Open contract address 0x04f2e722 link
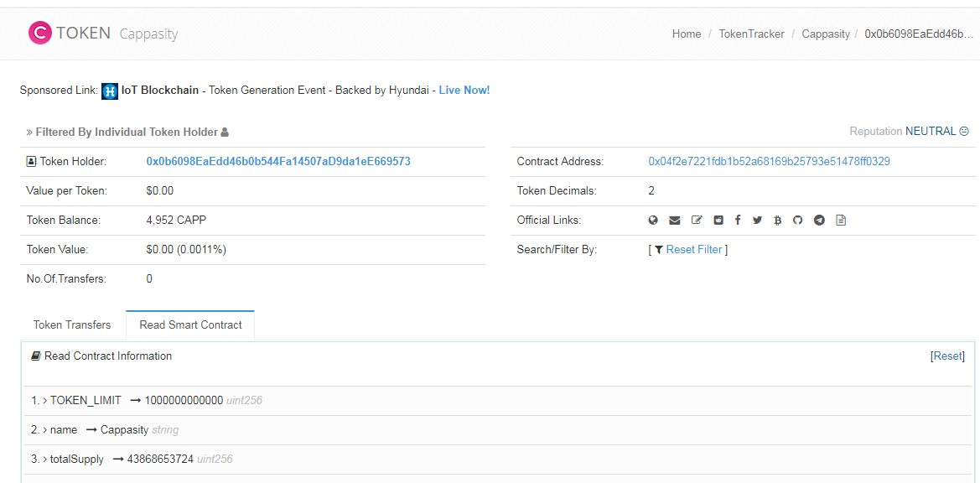The width and height of the screenshot is (980, 483). point(770,161)
